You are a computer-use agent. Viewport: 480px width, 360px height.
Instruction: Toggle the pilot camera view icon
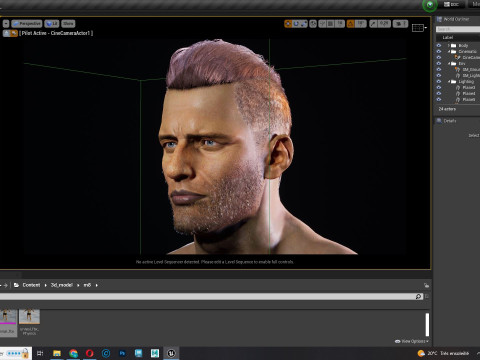[x=14, y=33]
